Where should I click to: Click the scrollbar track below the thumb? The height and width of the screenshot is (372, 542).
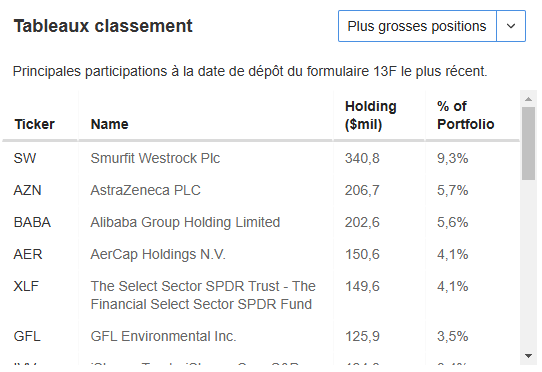pyautogui.click(x=528, y=265)
